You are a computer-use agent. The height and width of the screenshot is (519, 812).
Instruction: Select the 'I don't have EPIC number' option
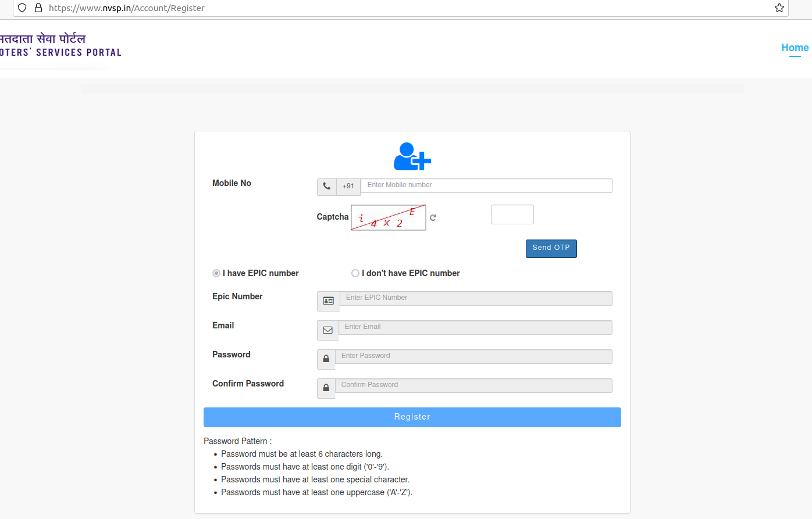(355, 273)
